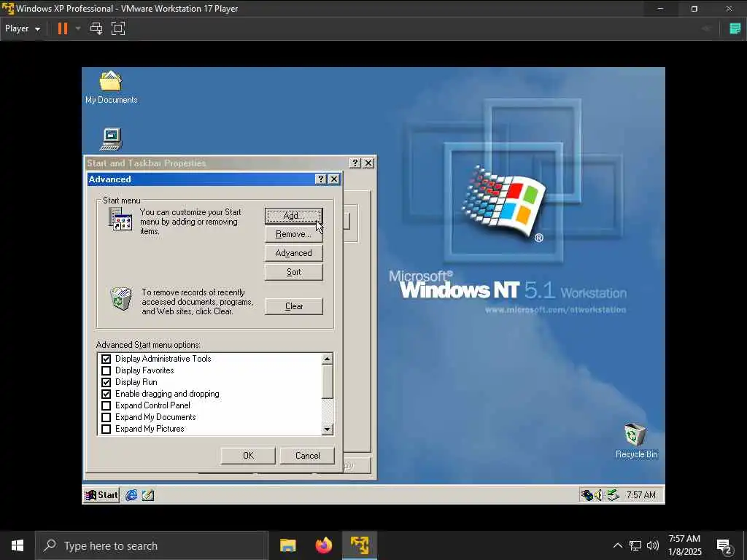Image resolution: width=747 pixels, height=560 pixels.
Task: Enable Display Favorites option
Action: [x=107, y=370]
